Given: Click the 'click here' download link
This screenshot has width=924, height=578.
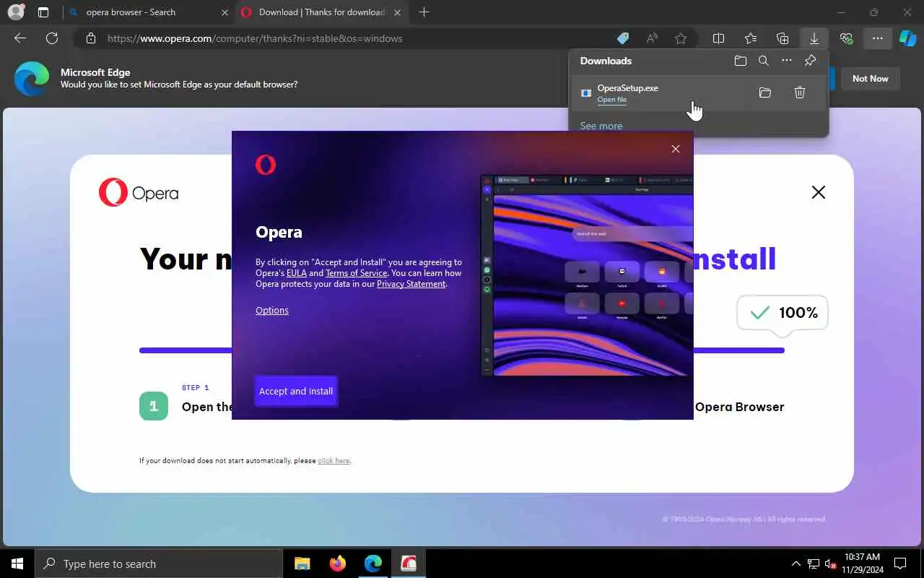Looking at the screenshot, I should (x=334, y=460).
